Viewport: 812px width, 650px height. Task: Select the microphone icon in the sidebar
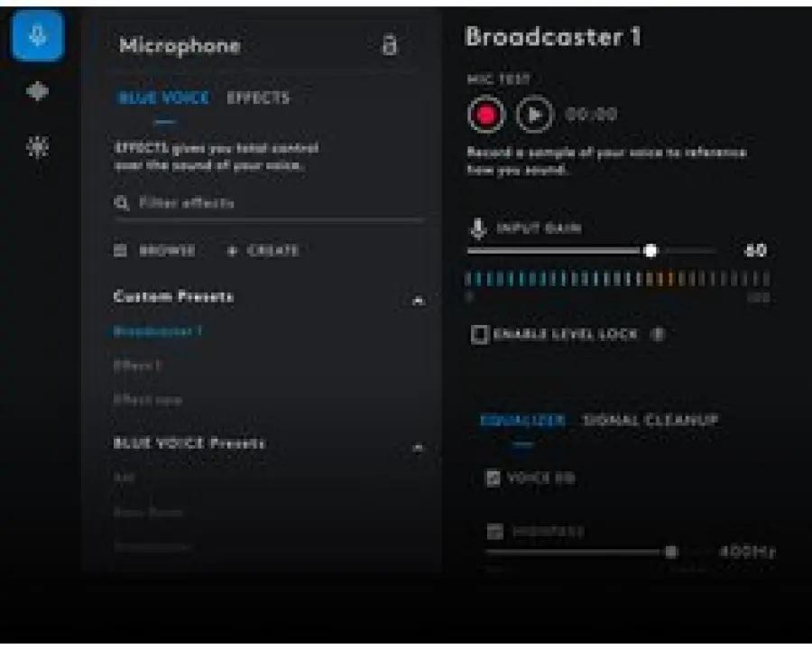(37, 36)
